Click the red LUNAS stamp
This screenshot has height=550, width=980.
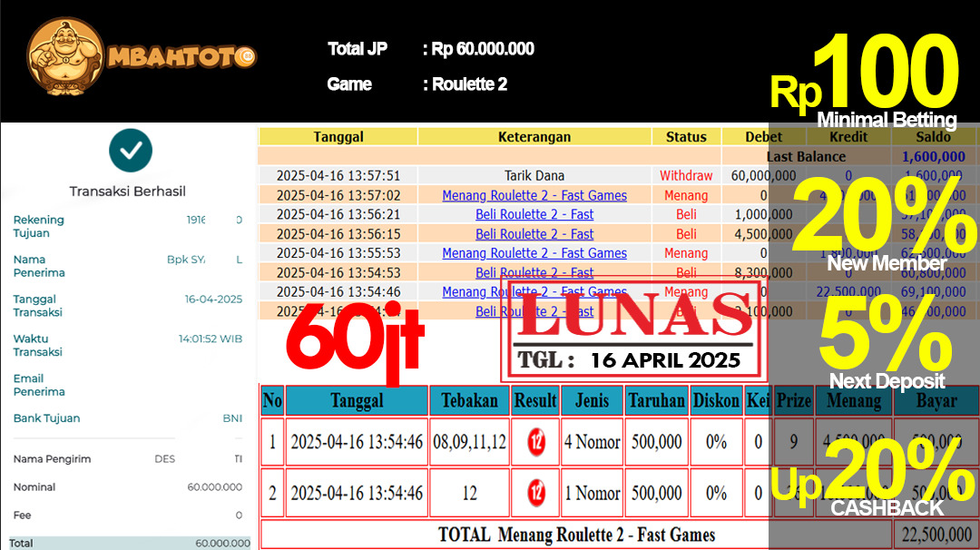click(632, 329)
